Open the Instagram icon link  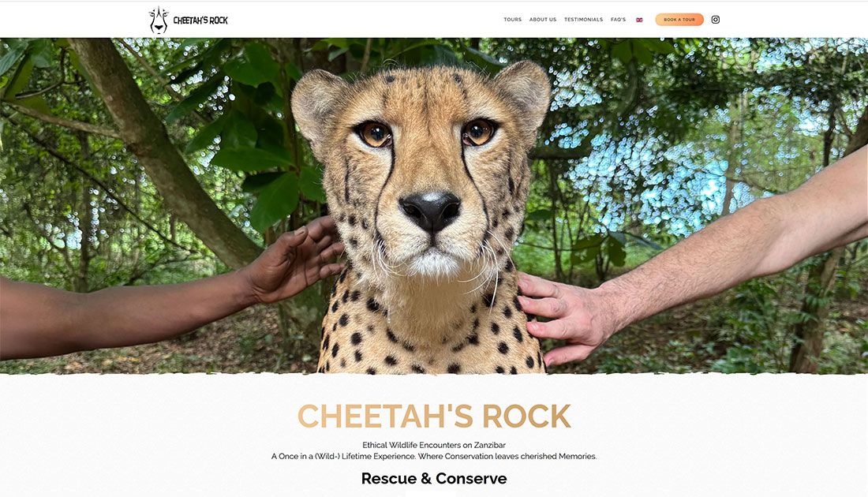715,20
